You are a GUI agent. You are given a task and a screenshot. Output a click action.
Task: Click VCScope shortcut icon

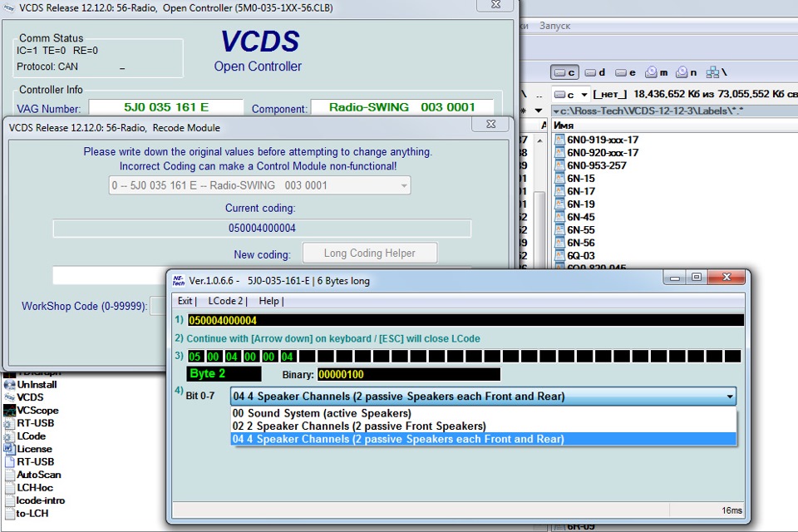pos(9,410)
